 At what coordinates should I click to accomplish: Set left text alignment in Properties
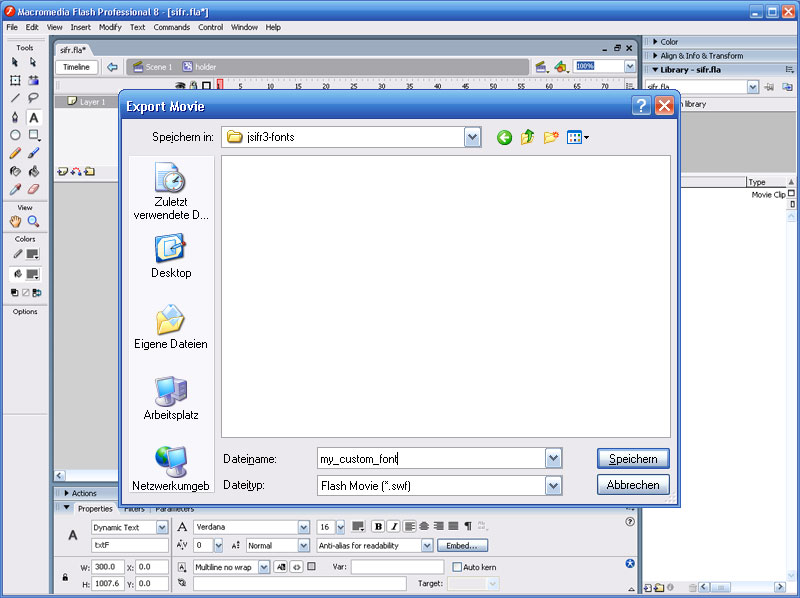click(x=409, y=527)
